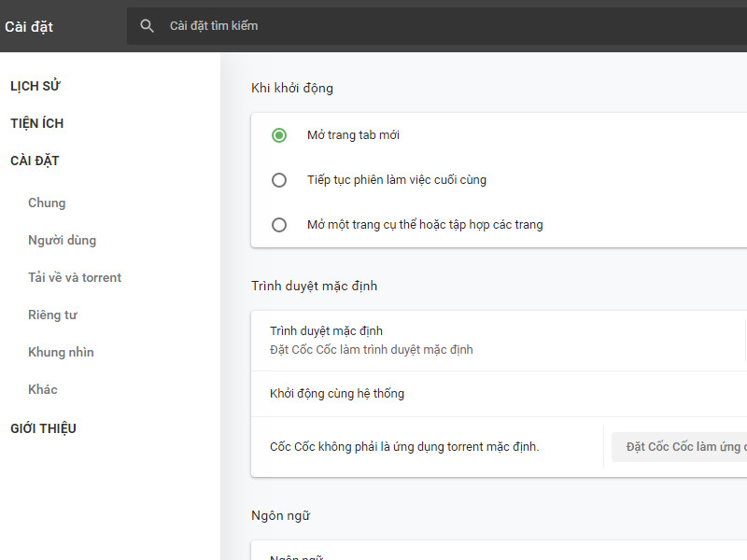Open the 'Tiện ích' extensions section
Viewport: 747px width, 560px height.
pyautogui.click(x=38, y=122)
